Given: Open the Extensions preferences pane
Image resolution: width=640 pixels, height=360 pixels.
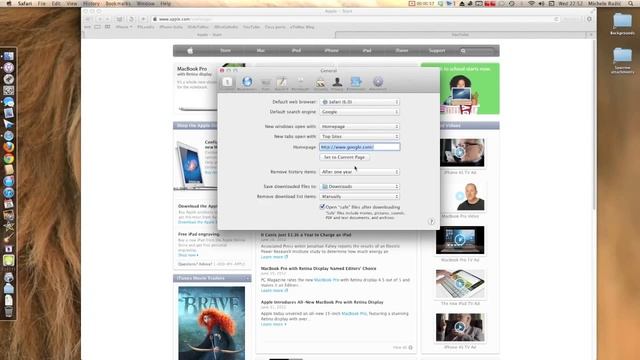Looking at the screenshot, I should click(356, 83).
